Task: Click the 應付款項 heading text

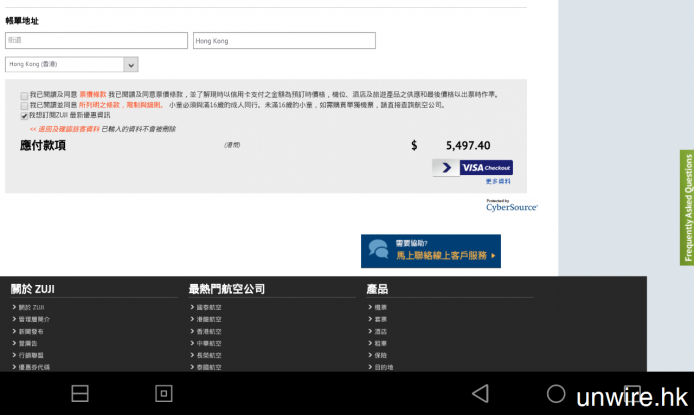Action: [x=43, y=146]
